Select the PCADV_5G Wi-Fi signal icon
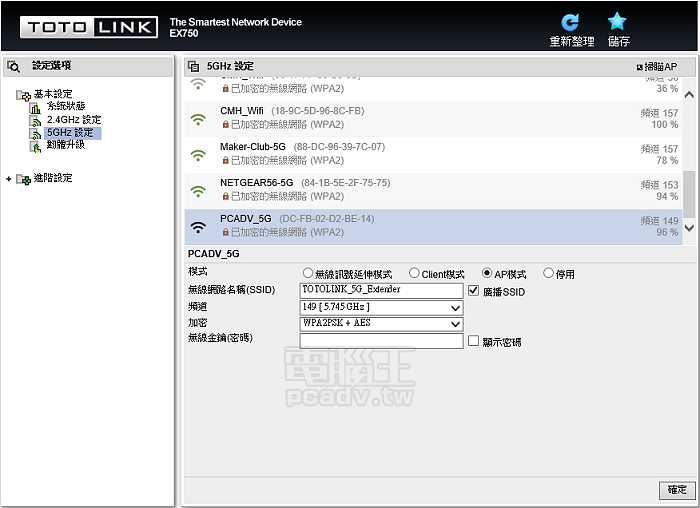Screen dimensions: 700x508 tap(198, 225)
